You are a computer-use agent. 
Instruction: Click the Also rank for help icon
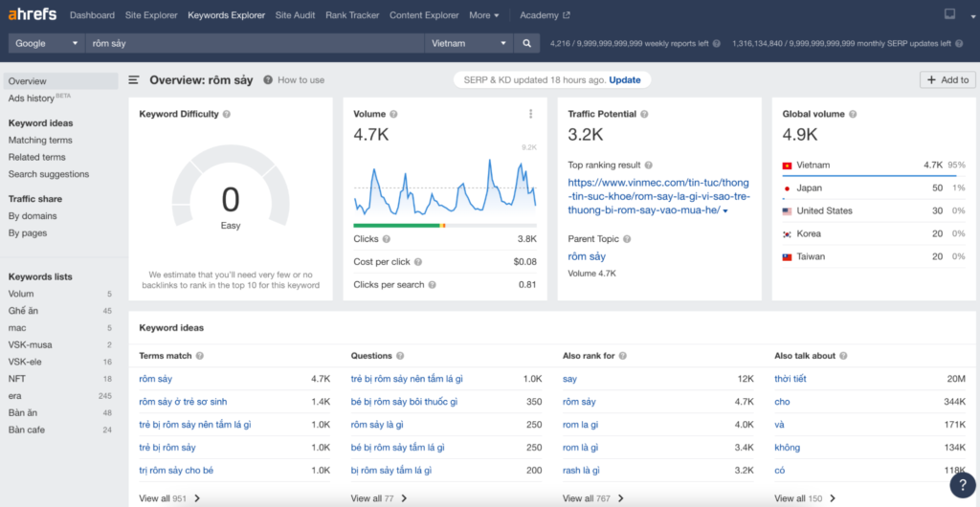[622, 356]
